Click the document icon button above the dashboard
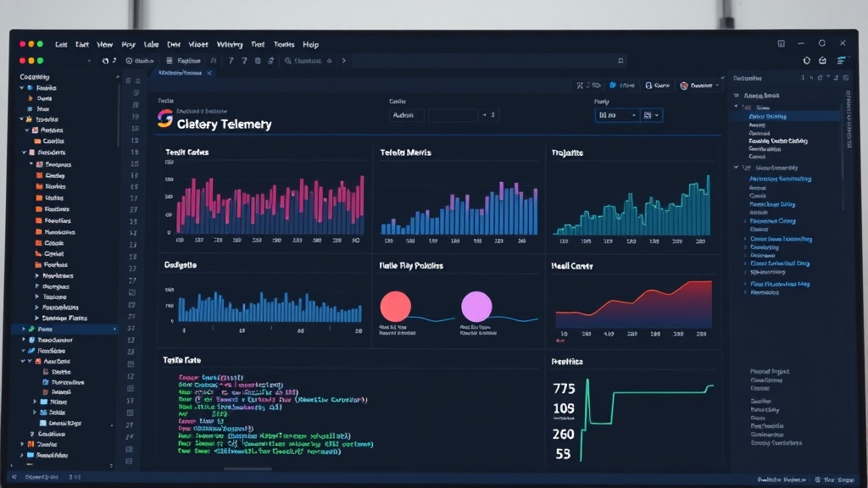This screenshot has height=488, width=868. point(648,86)
